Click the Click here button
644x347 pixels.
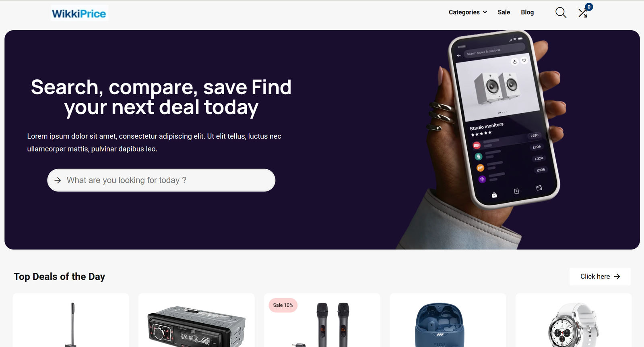[600, 276]
